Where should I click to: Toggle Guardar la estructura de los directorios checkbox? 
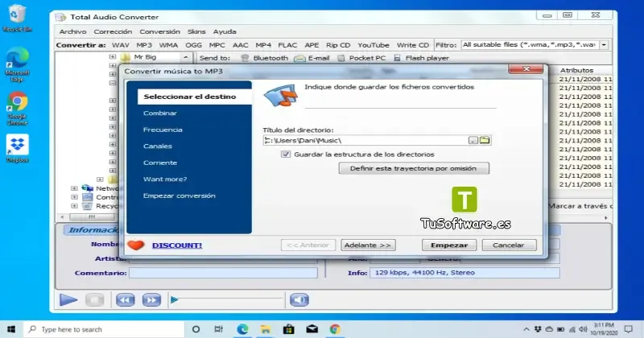pos(286,154)
